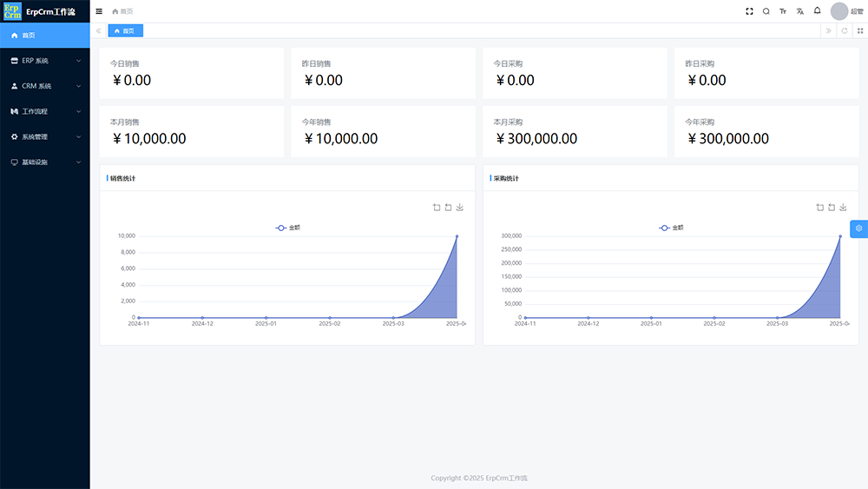
Task: Toggle 金额 legend in 采购统计 chart
Action: (x=671, y=228)
